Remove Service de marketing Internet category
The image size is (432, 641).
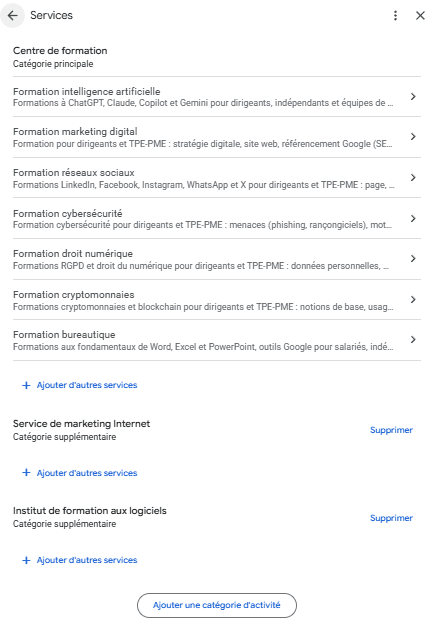391,430
